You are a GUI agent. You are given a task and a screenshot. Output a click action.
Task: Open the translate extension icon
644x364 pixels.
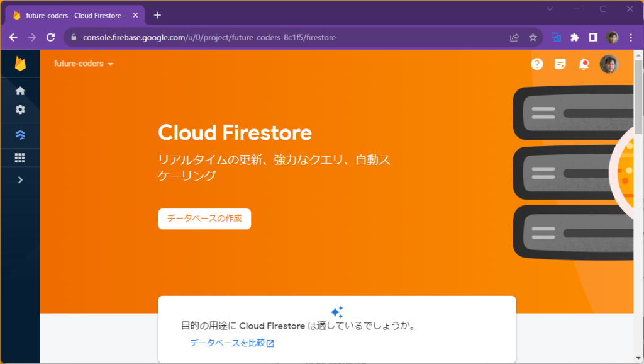(x=556, y=37)
